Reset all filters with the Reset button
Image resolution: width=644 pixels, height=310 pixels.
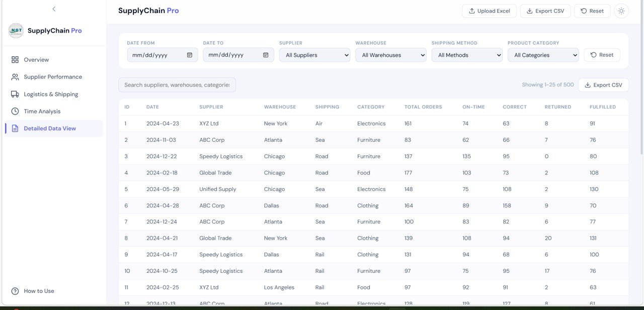pos(601,54)
